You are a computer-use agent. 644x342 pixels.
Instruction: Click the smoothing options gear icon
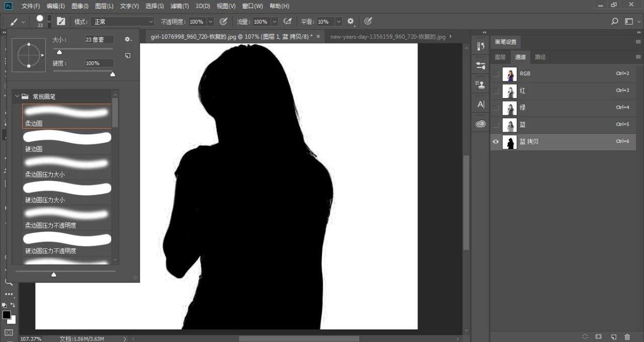[351, 22]
